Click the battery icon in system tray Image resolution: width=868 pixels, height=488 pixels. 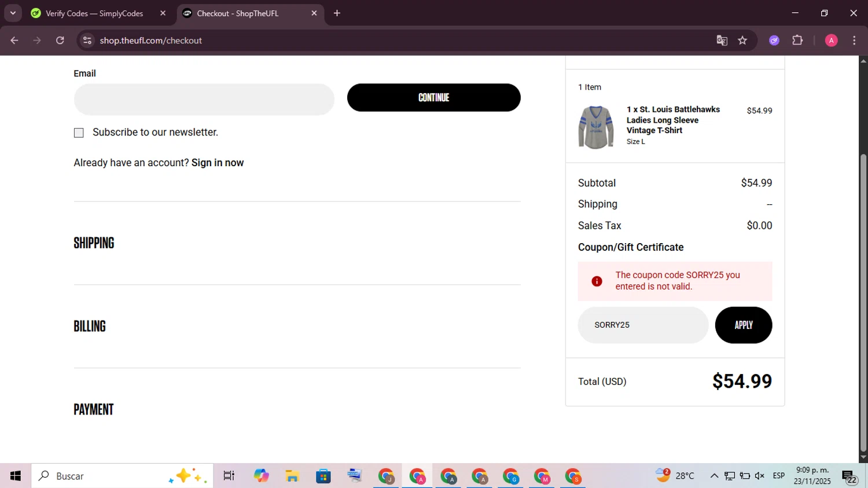(745, 476)
